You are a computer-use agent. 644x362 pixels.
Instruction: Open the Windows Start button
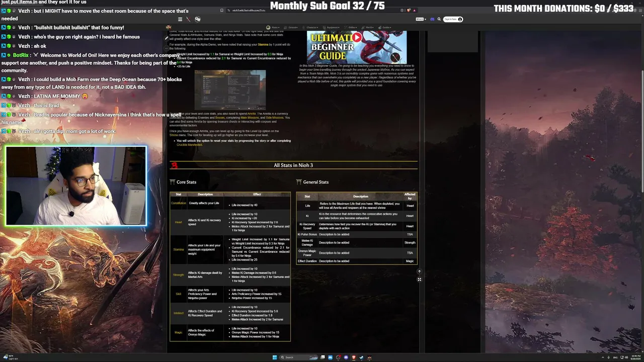point(274,357)
